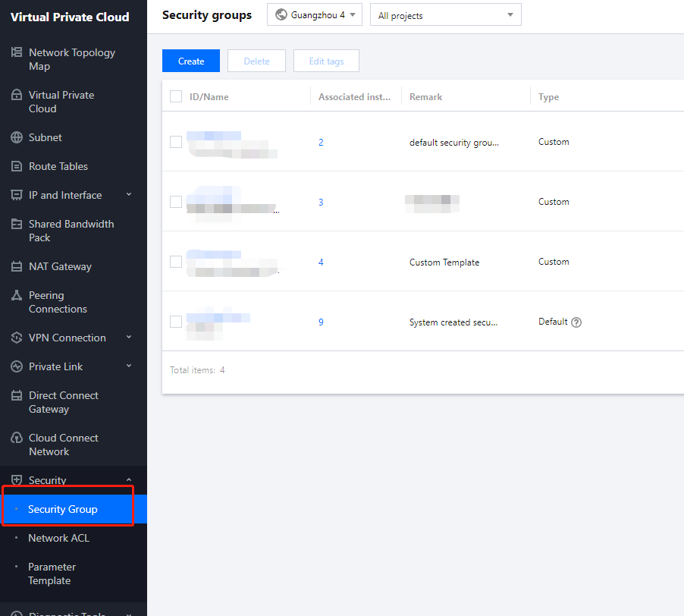Click the Virtual Private Cloud lock icon
Viewport: 684px width, 616px height.
click(x=16, y=96)
